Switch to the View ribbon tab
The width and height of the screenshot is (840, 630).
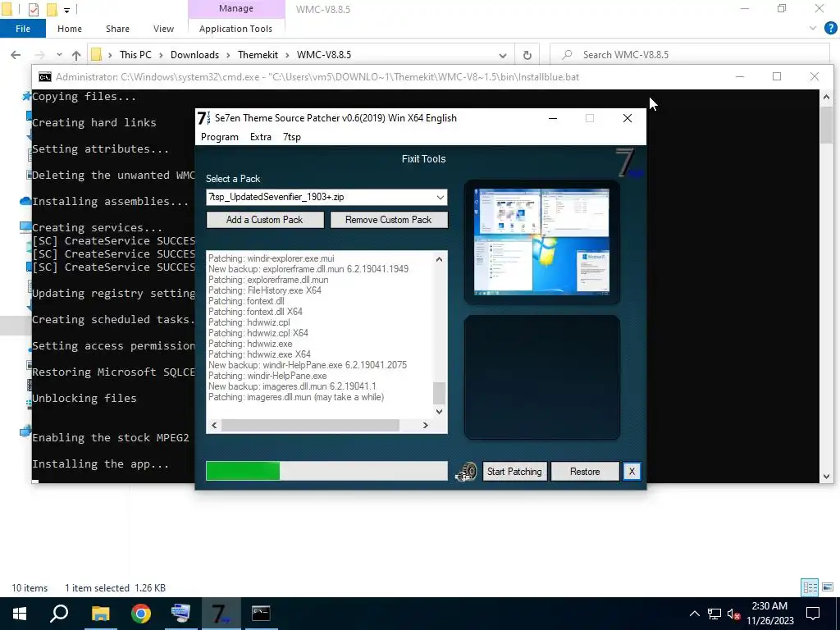coord(163,29)
